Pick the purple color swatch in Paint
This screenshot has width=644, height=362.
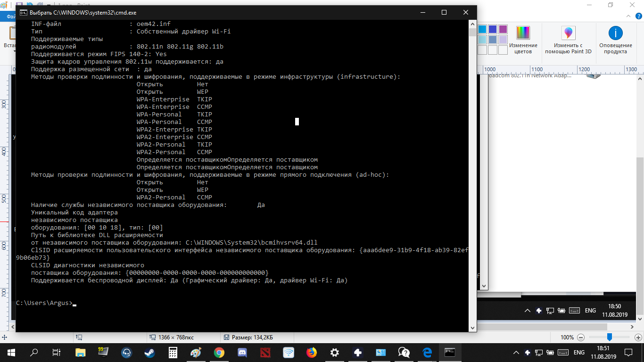coord(503,29)
